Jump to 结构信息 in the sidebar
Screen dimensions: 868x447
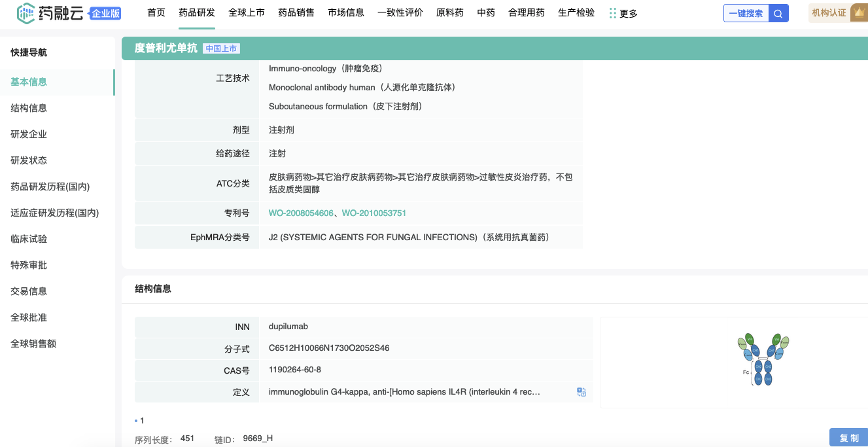[29, 108]
